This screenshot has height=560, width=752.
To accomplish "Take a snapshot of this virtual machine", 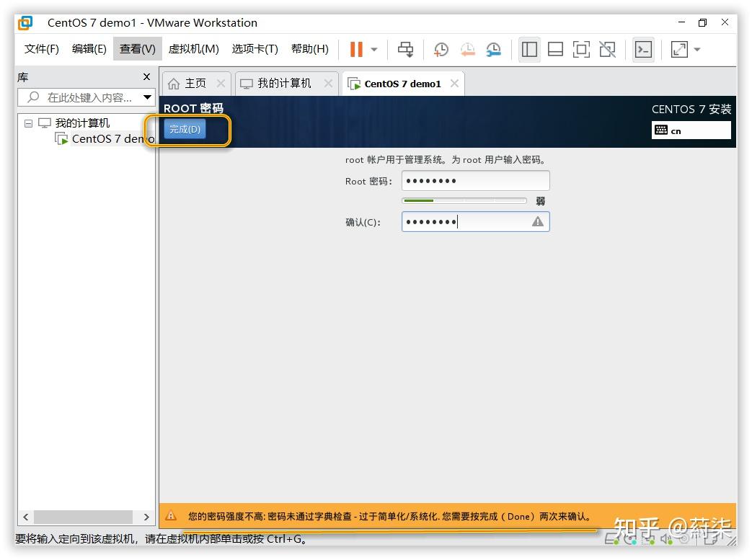I will [x=440, y=49].
